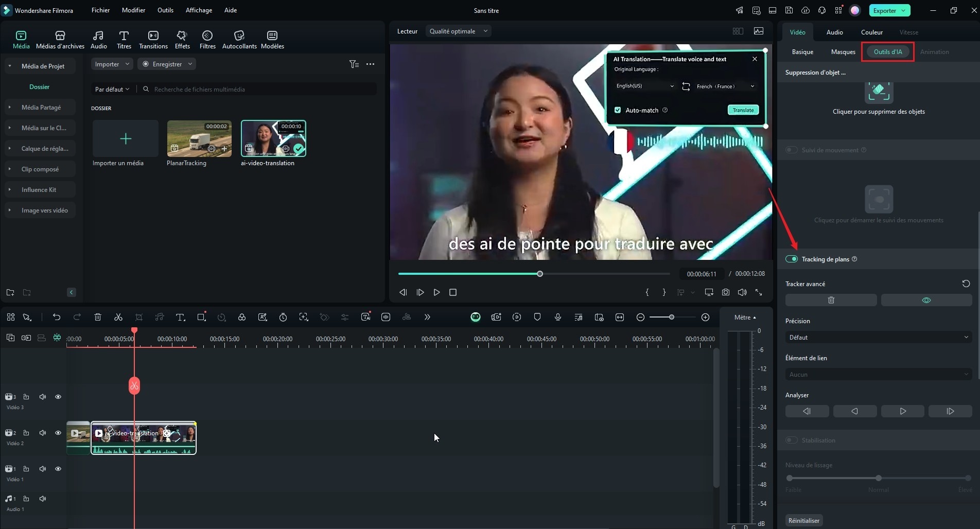Click the scissors split icon in the timeline toolbar
The height and width of the screenshot is (529, 980).
pos(118,317)
